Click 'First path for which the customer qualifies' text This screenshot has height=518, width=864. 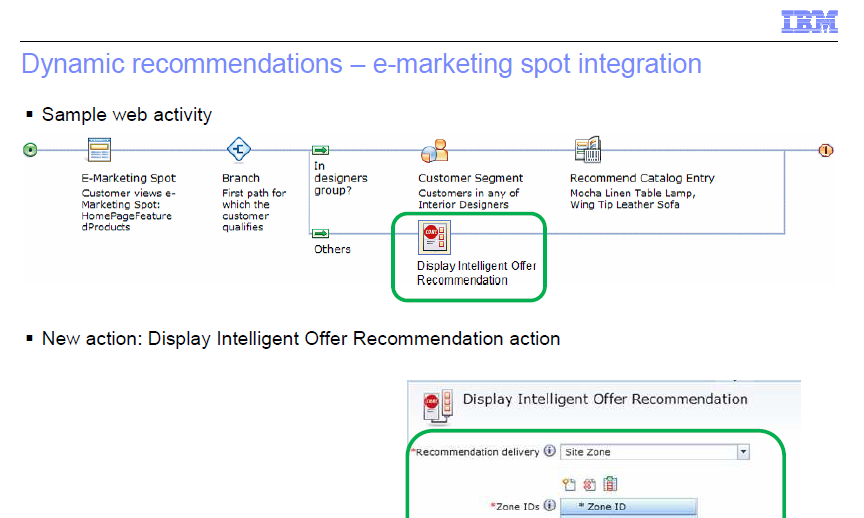tap(254, 210)
